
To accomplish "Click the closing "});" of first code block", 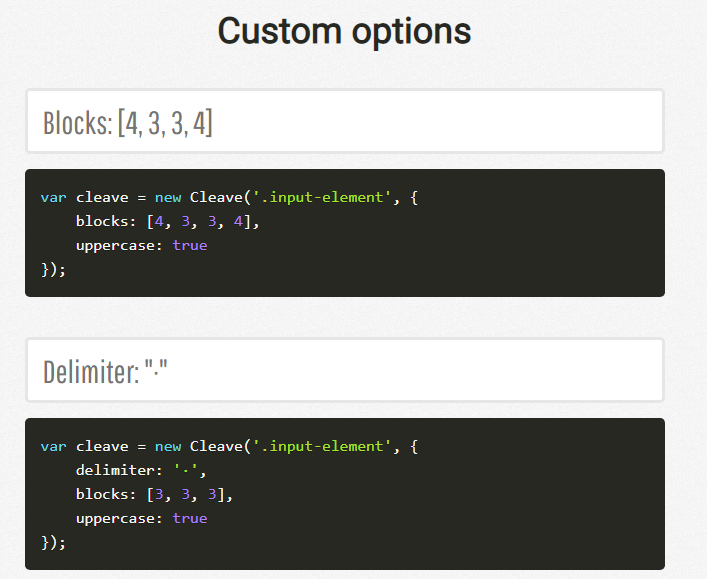I will click(53, 269).
